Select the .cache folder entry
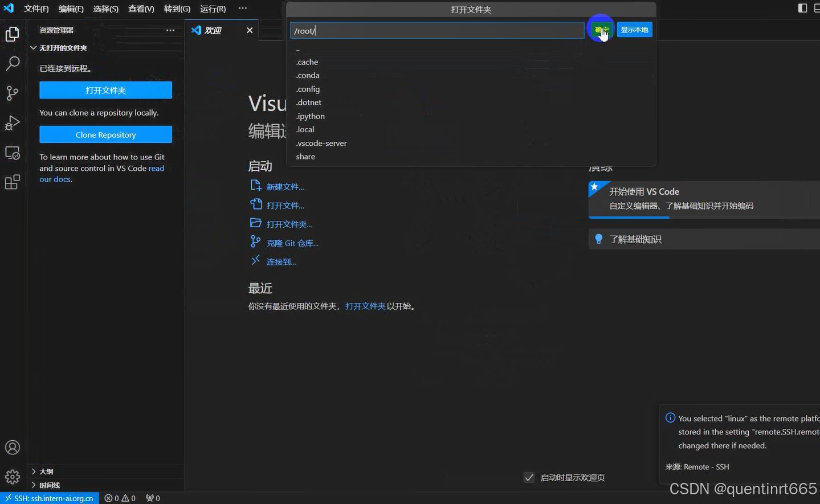Viewport: 820px width, 504px height. [471, 62]
